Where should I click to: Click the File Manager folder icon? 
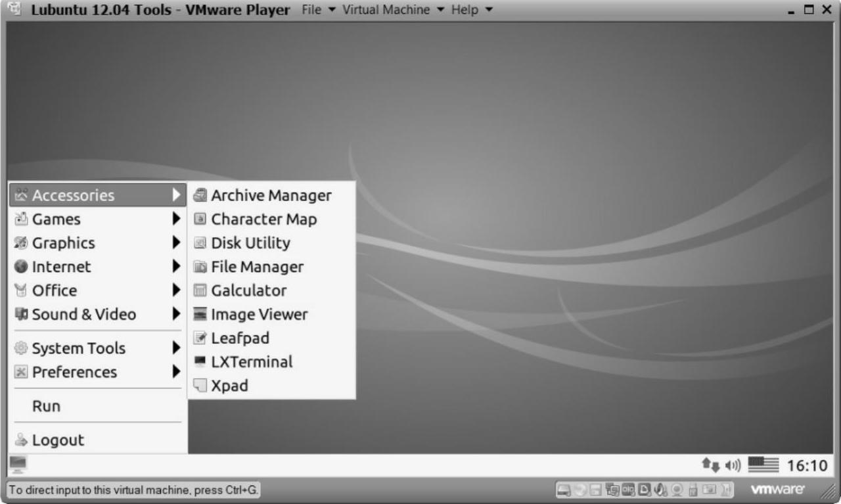(x=200, y=266)
